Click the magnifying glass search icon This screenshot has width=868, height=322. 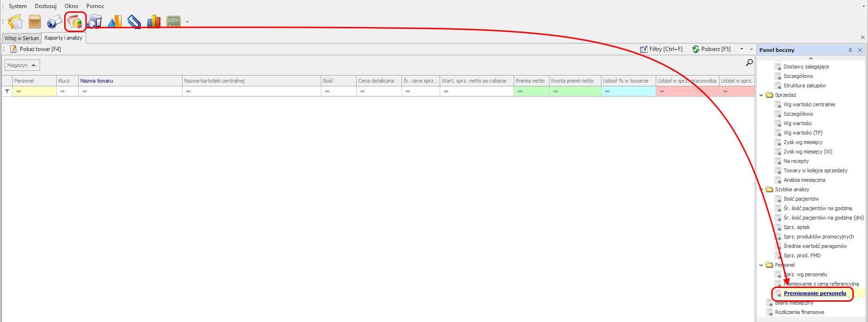pos(749,63)
